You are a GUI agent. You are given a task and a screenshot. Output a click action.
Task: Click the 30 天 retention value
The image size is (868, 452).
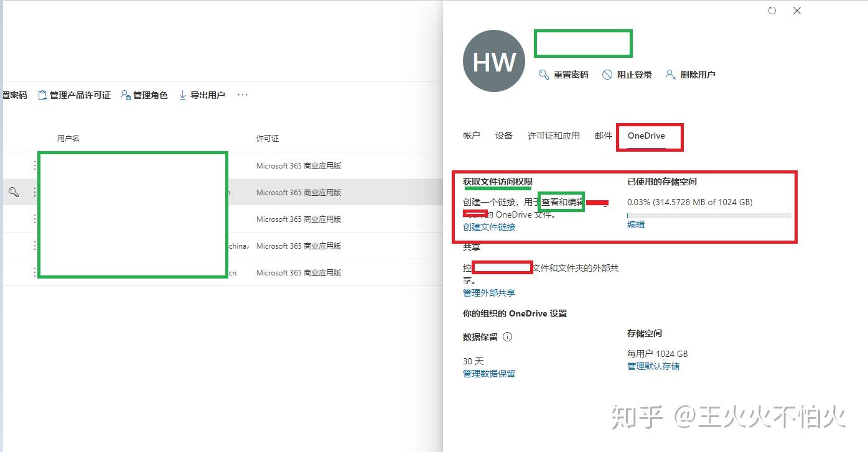(473, 361)
